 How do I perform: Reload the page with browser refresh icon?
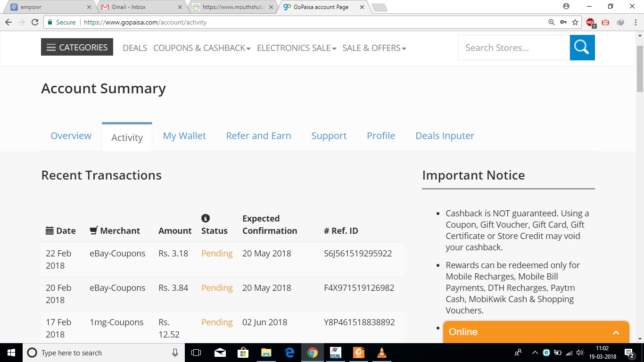coord(34,22)
